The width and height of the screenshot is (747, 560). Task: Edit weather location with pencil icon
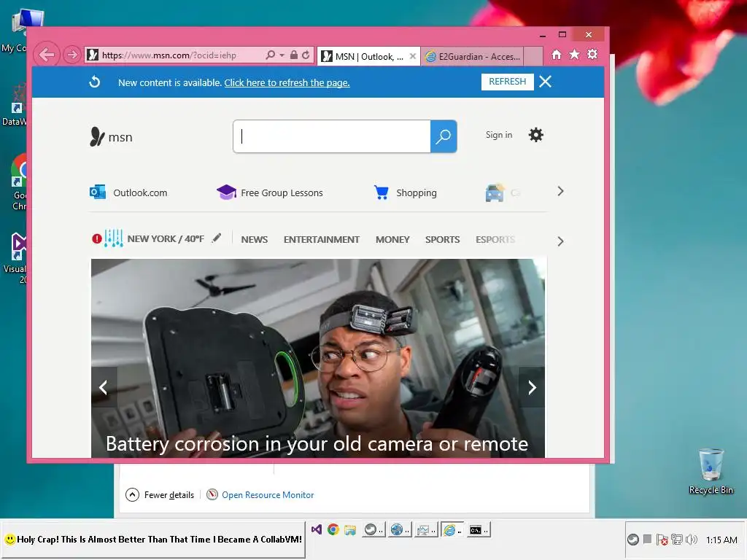click(217, 238)
